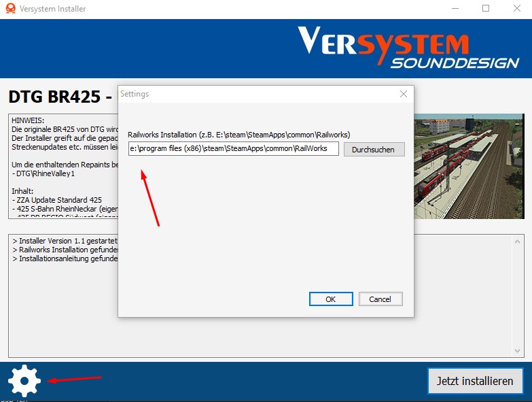
Task: Confirm settings with the OK button
Action: [331, 299]
